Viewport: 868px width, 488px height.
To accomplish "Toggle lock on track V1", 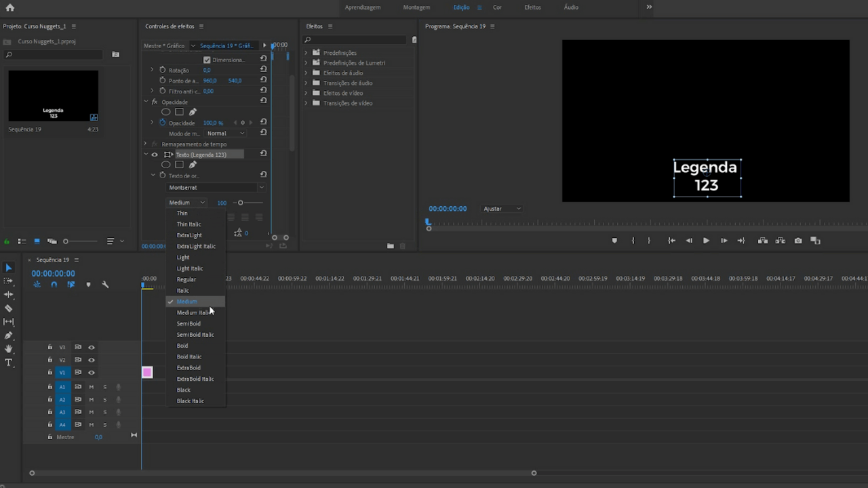I will point(50,372).
